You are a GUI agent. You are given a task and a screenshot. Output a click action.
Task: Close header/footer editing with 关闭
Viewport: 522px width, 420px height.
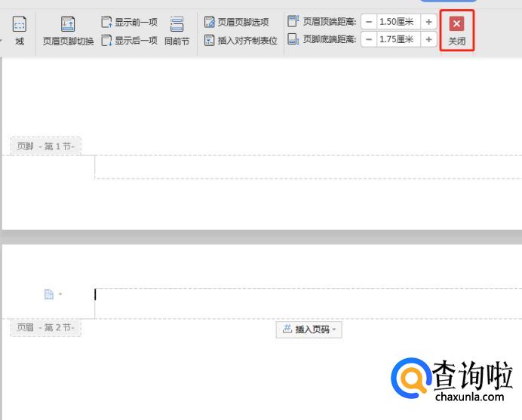pos(456,31)
